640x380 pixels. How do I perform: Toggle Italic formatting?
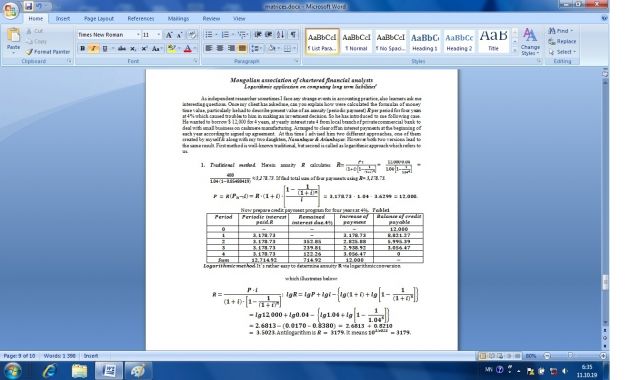click(x=93, y=49)
